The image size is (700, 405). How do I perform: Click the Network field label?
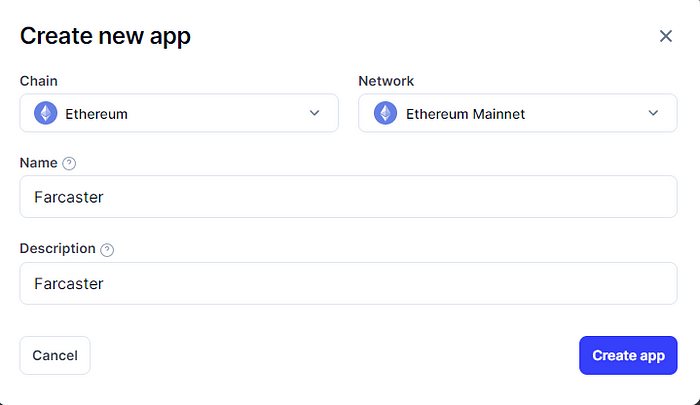386,81
